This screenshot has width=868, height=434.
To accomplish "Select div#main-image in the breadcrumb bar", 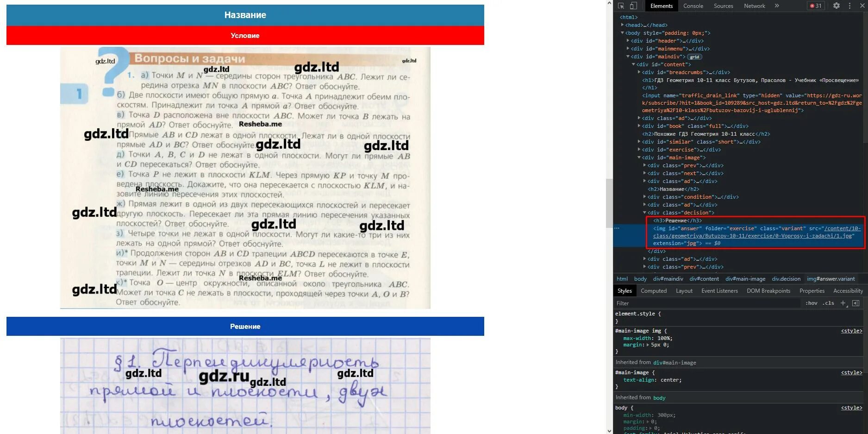I will tap(745, 279).
